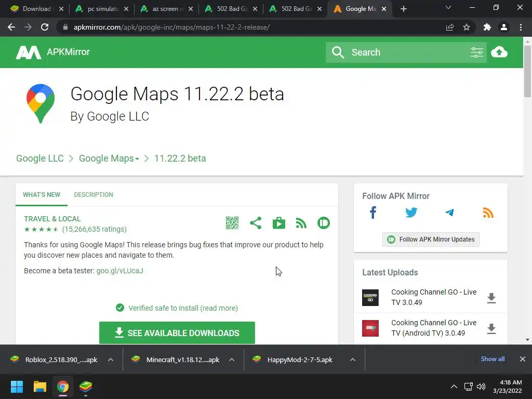The image size is (532, 399).
Task: Bookmark this page with the star
Action: pyautogui.click(x=467, y=27)
